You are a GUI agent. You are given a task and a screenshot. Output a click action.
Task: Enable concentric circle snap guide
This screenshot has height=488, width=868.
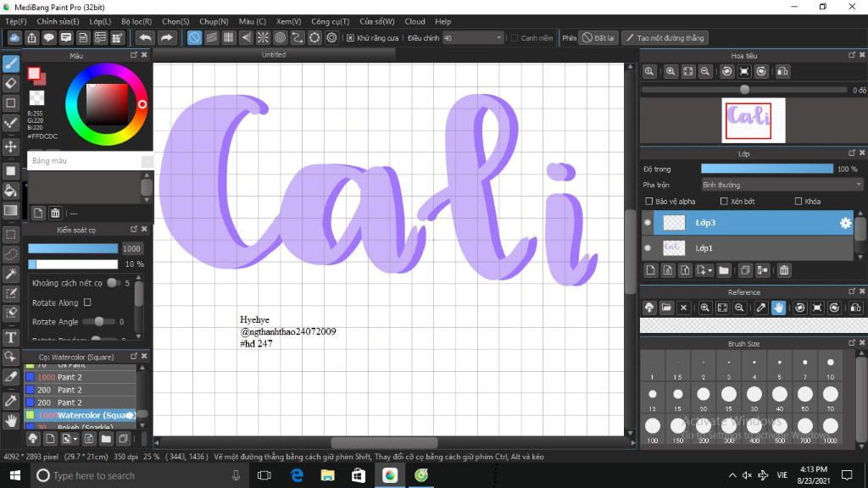280,38
